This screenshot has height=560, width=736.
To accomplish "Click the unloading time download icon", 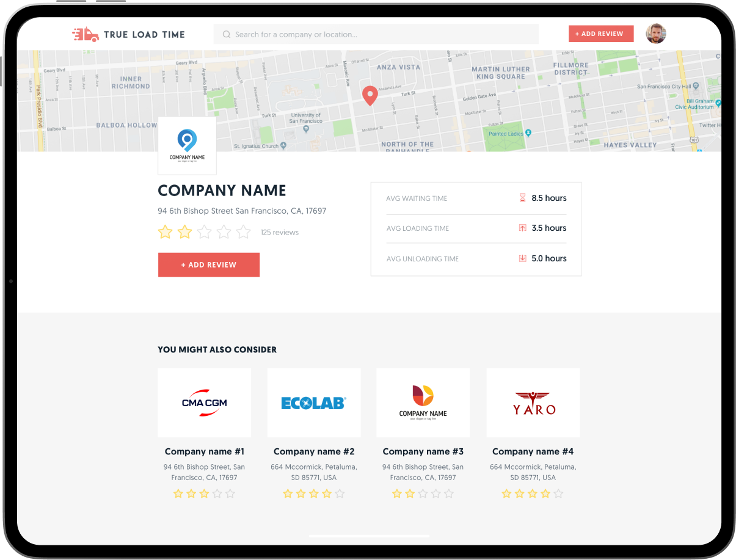I will point(522,258).
